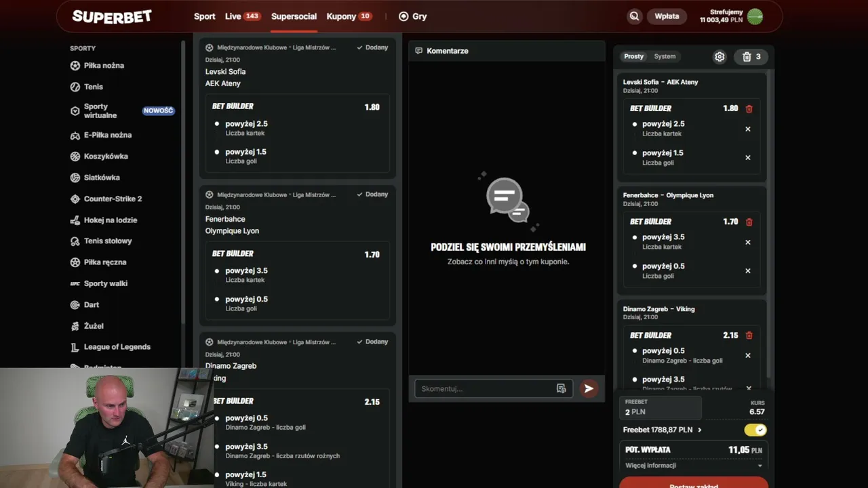Click the balance text 11 003,49 PLN
Screen dimensions: 868x488
[722, 20]
